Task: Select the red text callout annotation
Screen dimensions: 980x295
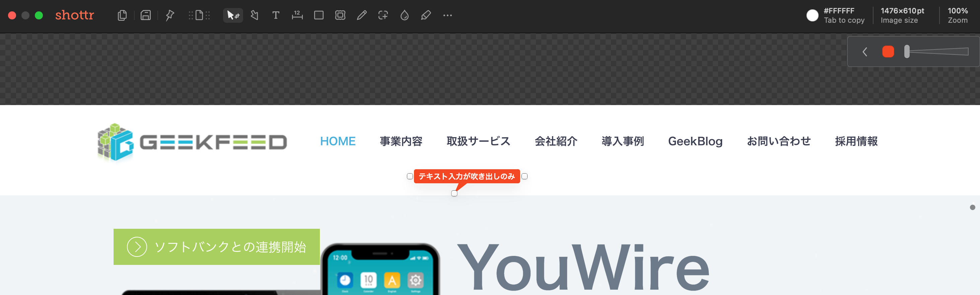Action: coord(467,176)
